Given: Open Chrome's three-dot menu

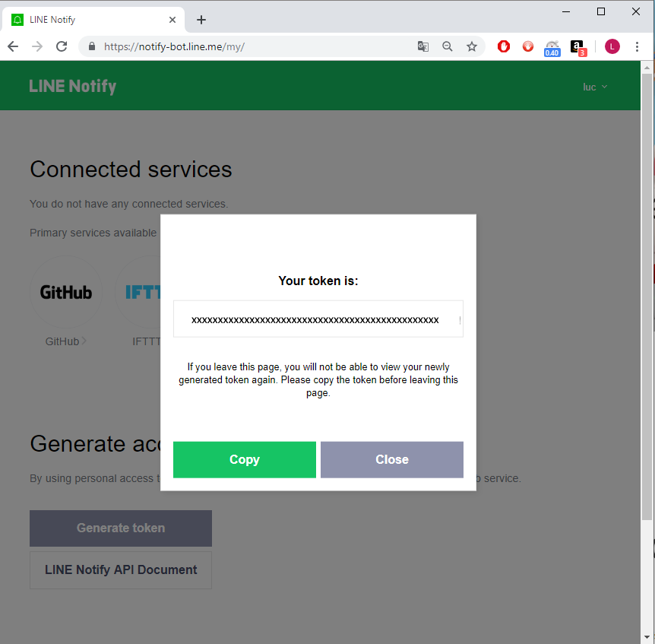Looking at the screenshot, I should pyautogui.click(x=637, y=46).
